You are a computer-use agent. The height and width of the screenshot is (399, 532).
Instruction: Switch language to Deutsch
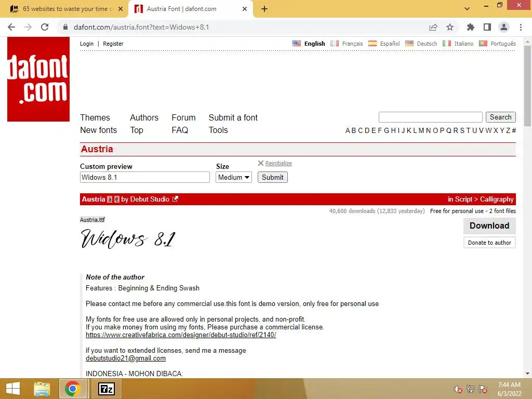pyautogui.click(x=427, y=44)
